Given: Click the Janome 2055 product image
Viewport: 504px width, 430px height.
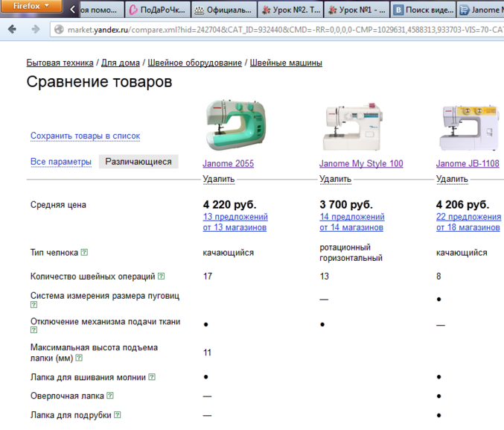Looking at the screenshot, I should tap(235, 124).
